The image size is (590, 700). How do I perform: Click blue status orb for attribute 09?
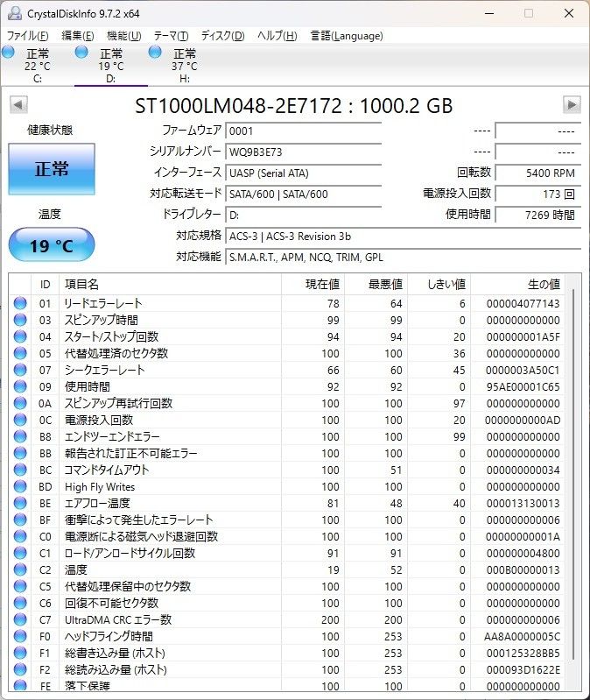tap(20, 386)
